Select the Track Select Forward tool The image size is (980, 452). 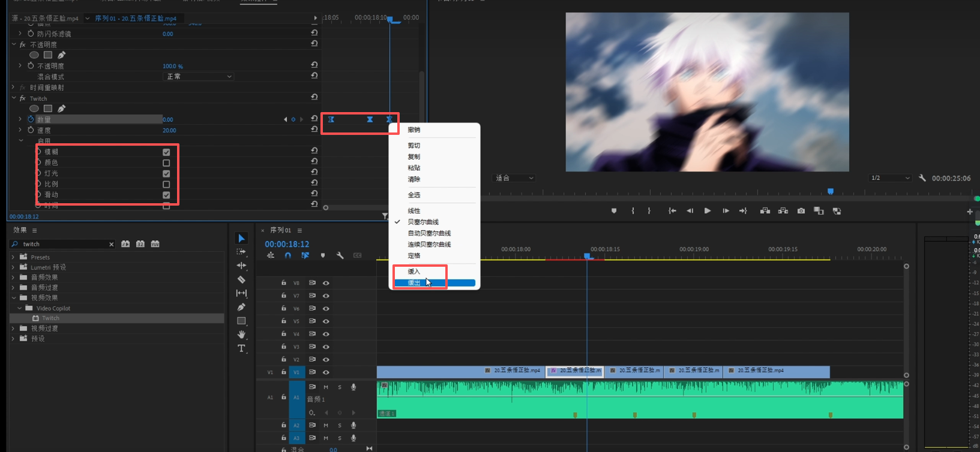[241, 252]
